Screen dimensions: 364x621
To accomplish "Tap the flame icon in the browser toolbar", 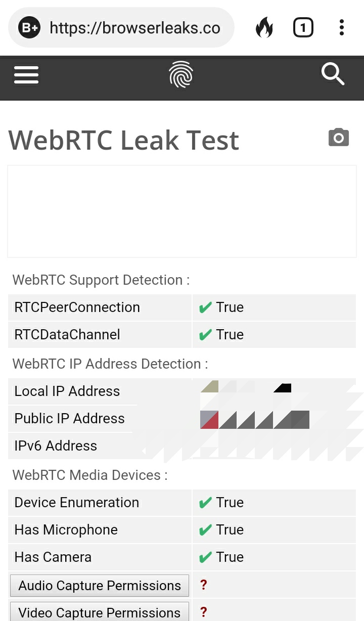I will click(x=264, y=27).
